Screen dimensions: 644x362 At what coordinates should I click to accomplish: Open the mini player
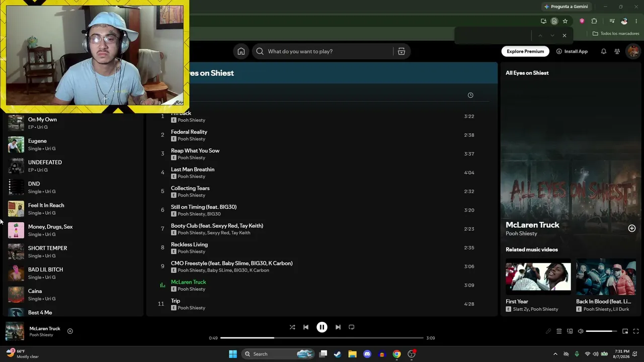(625, 331)
